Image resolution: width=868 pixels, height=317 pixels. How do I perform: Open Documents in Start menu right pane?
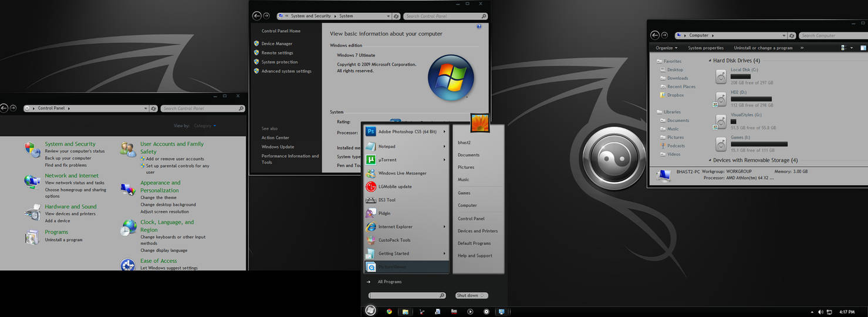pyautogui.click(x=469, y=155)
